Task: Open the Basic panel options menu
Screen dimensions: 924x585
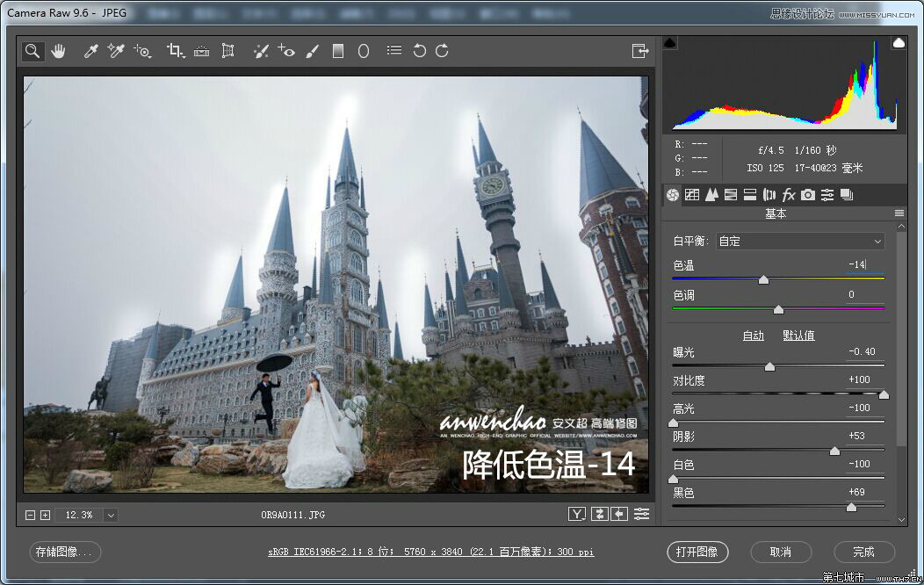Action: [x=899, y=213]
